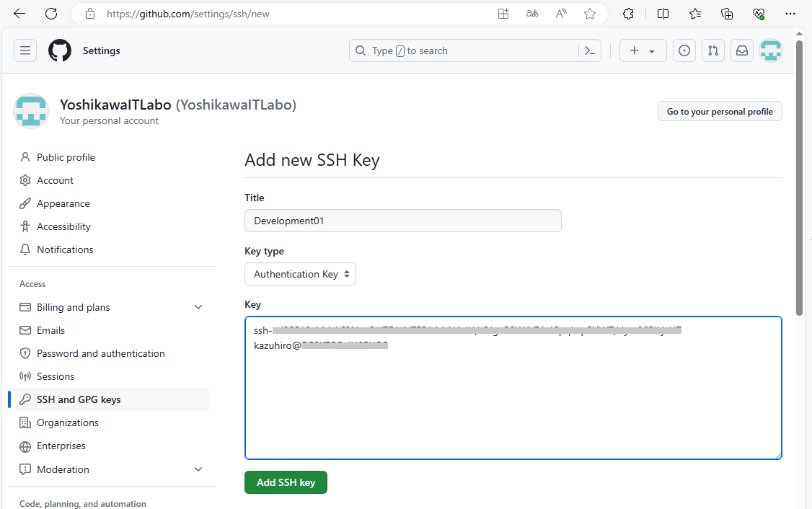This screenshot has width=812, height=509.
Task: Click the user avatar in top right
Action: 771,50
